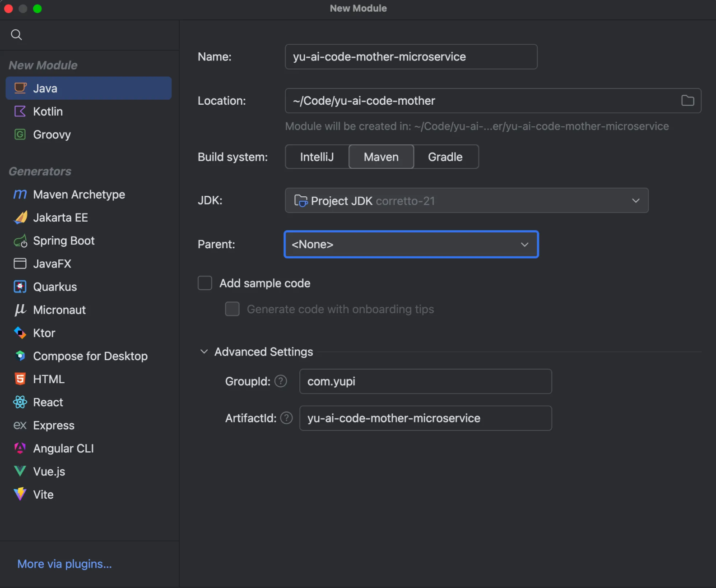Pick the Ktor list entry

click(x=88, y=333)
